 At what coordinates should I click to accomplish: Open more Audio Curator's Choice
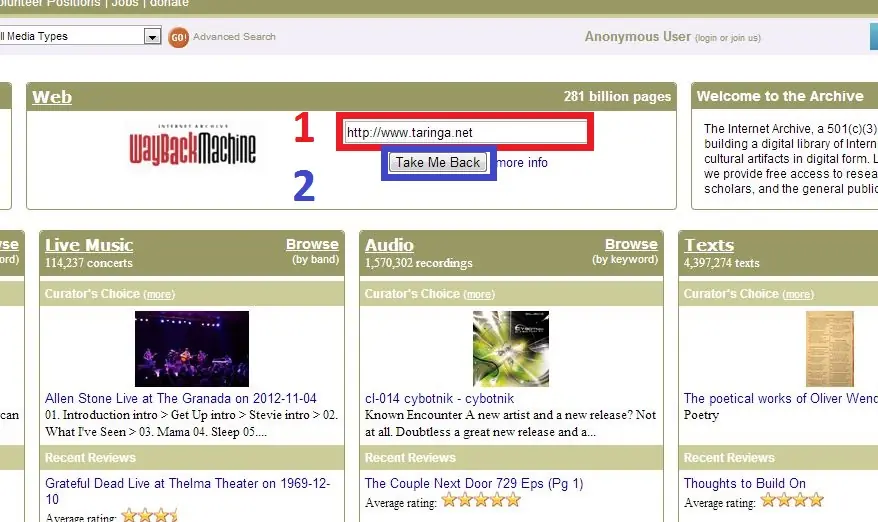pos(479,295)
